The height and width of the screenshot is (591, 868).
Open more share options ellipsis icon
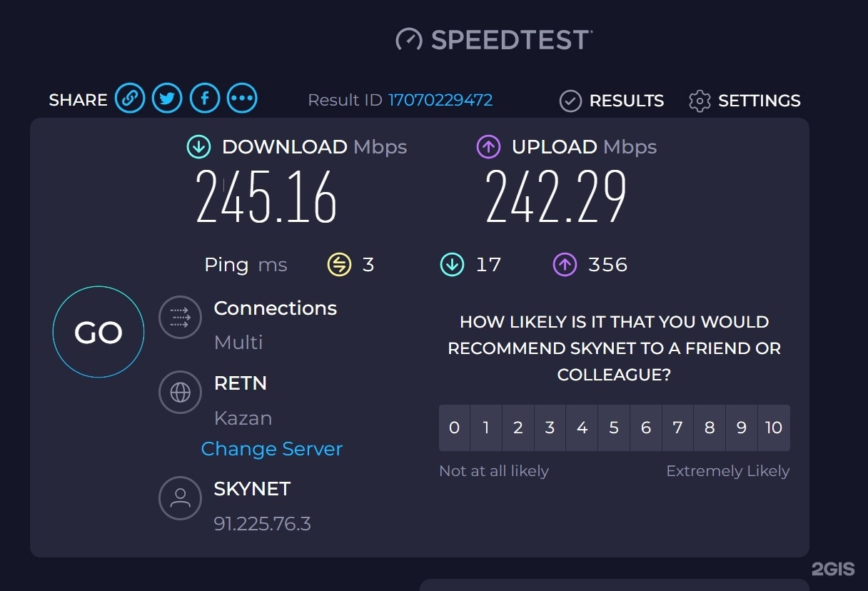point(242,98)
